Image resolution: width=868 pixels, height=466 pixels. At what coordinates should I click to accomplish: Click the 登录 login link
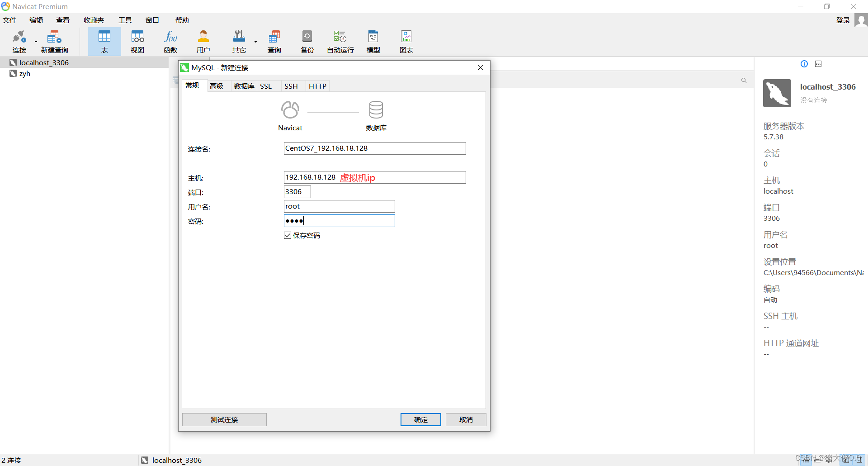tap(843, 20)
